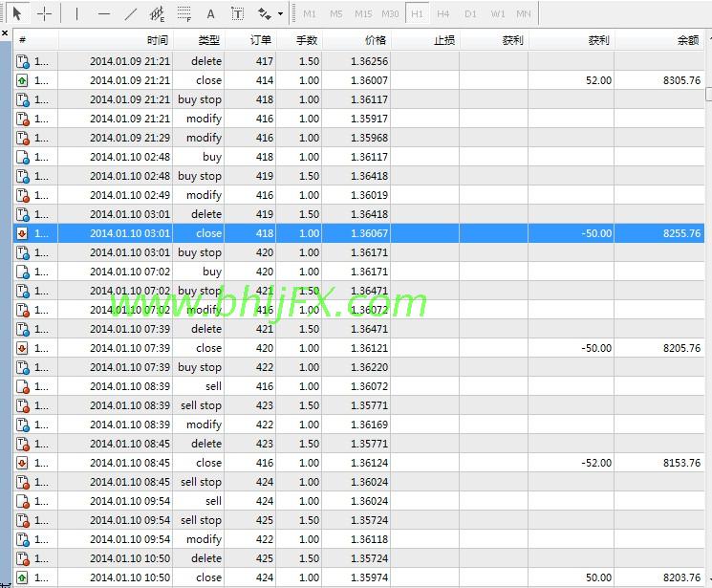Select the crosshair tool
This screenshot has width=712, height=588.
[x=45, y=14]
